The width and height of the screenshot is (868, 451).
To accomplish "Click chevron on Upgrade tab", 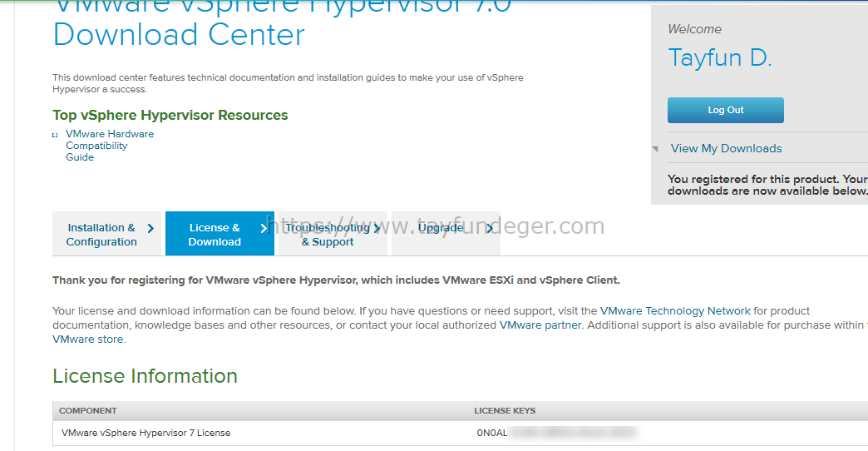I will pos(490,228).
